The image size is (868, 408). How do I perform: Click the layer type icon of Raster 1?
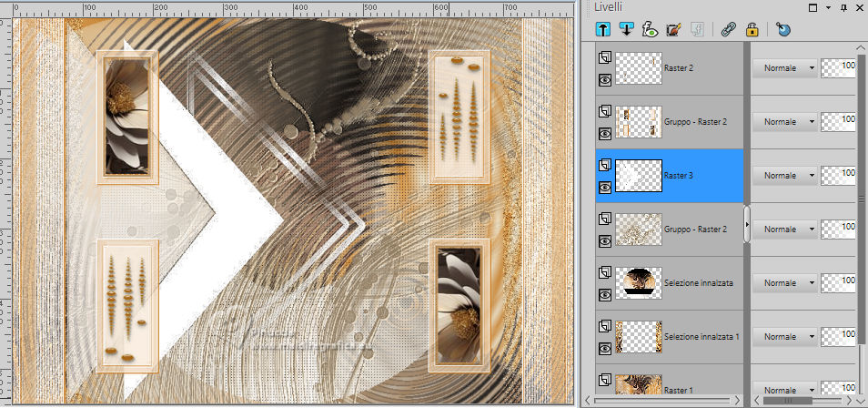(x=605, y=380)
